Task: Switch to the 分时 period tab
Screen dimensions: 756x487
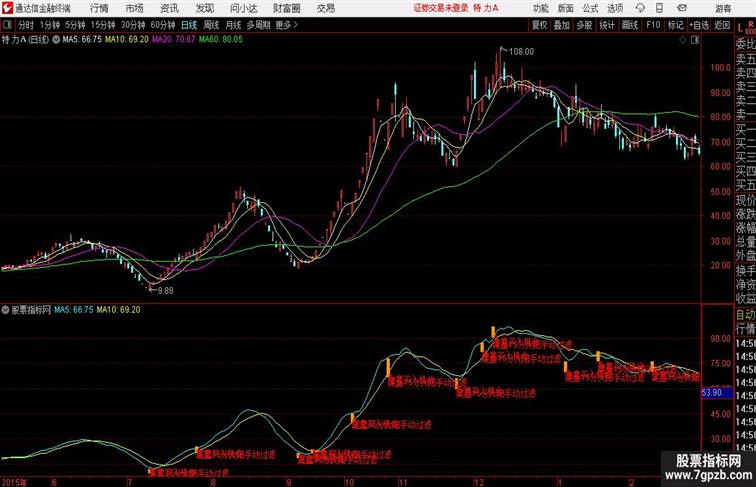Action: pyautogui.click(x=26, y=25)
